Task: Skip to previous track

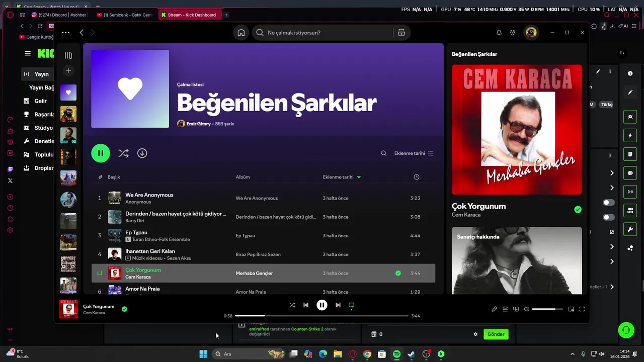Action: point(306,305)
